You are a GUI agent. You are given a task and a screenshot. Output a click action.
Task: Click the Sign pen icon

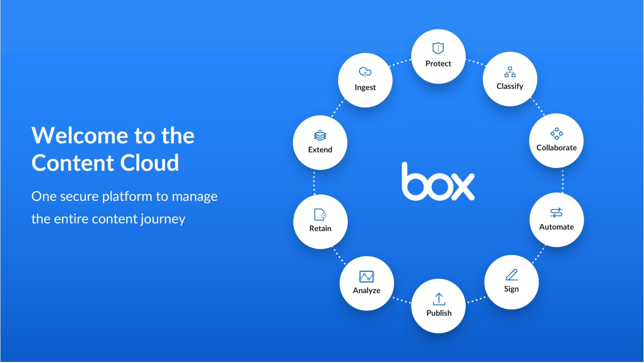[x=511, y=275]
